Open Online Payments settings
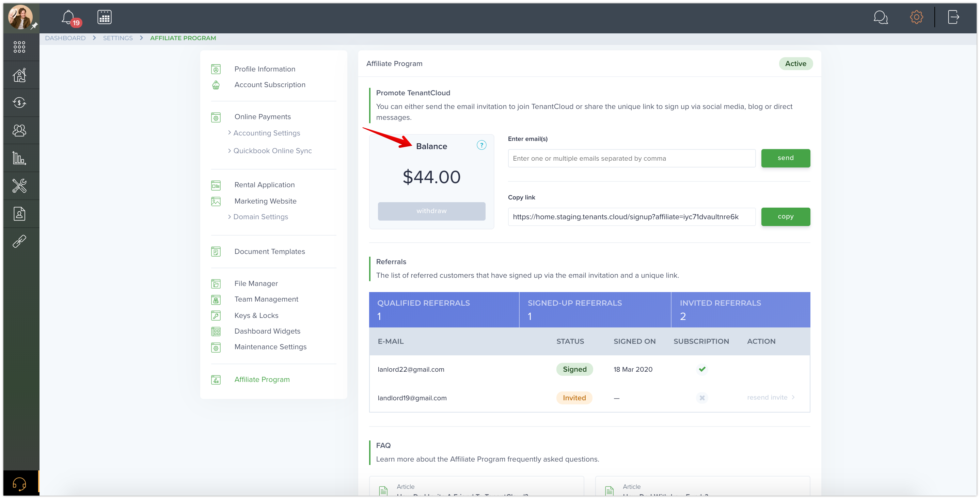The height and width of the screenshot is (499, 980). tap(263, 116)
